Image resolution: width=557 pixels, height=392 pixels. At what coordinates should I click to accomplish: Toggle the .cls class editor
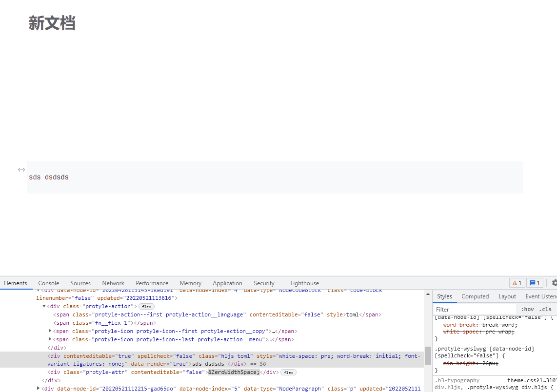545,309
